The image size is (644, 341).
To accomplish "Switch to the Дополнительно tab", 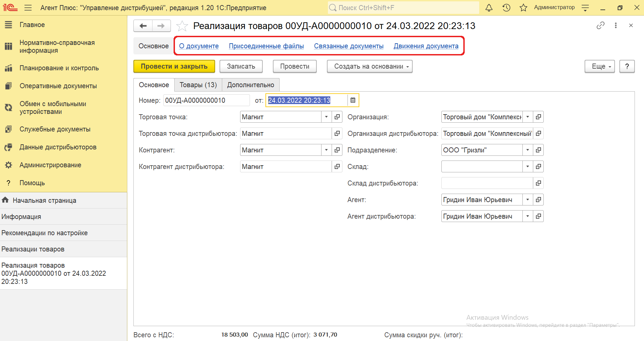I will point(251,85).
